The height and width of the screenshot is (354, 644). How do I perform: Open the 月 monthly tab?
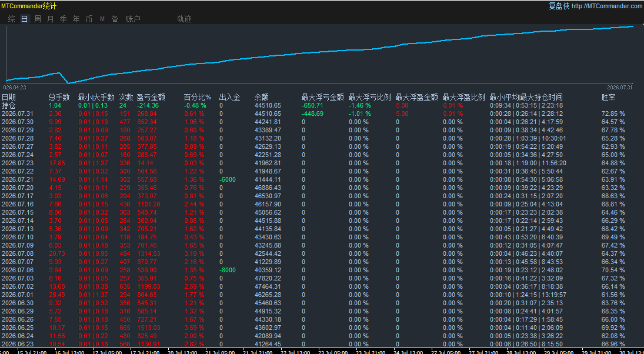[x=50, y=19]
